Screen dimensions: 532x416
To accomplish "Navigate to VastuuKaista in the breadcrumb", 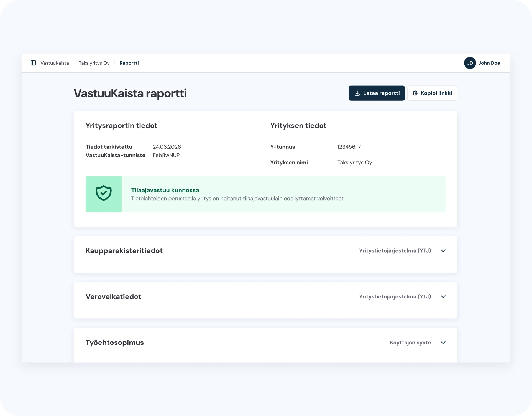I will (x=54, y=63).
